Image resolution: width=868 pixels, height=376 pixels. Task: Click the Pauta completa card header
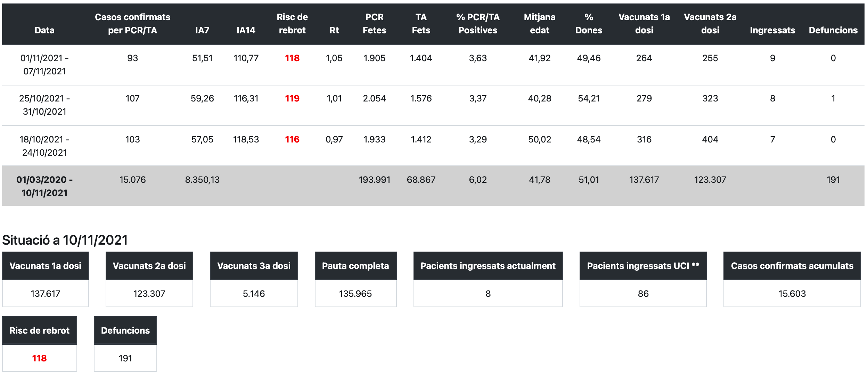[x=355, y=266]
